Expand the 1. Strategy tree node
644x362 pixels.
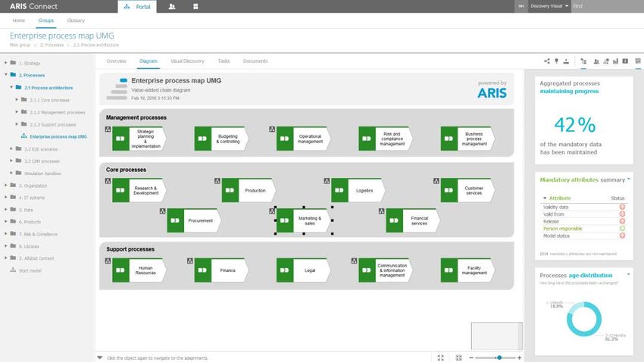coord(6,63)
